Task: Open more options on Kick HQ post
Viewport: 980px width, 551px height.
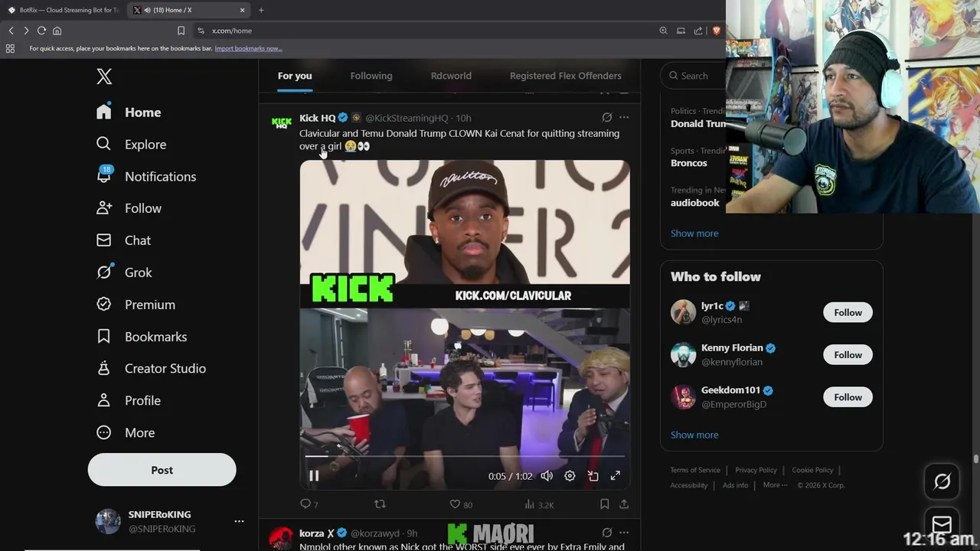Action: [624, 117]
